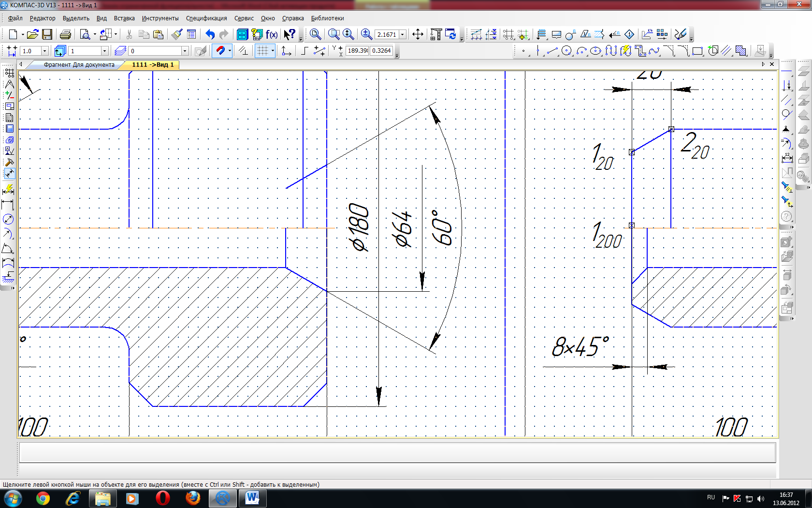This screenshot has width=812, height=508.
Task: Expand the snap magnet options arrow
Action: (230, 51)
